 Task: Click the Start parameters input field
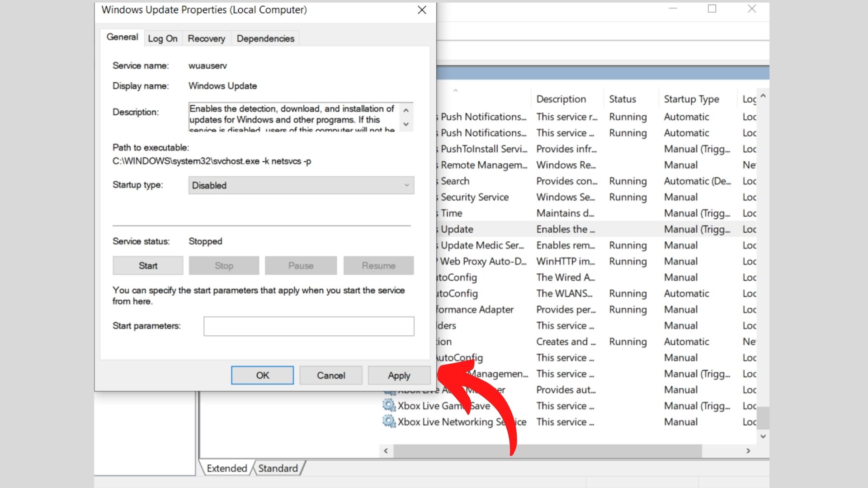point(309,326)
